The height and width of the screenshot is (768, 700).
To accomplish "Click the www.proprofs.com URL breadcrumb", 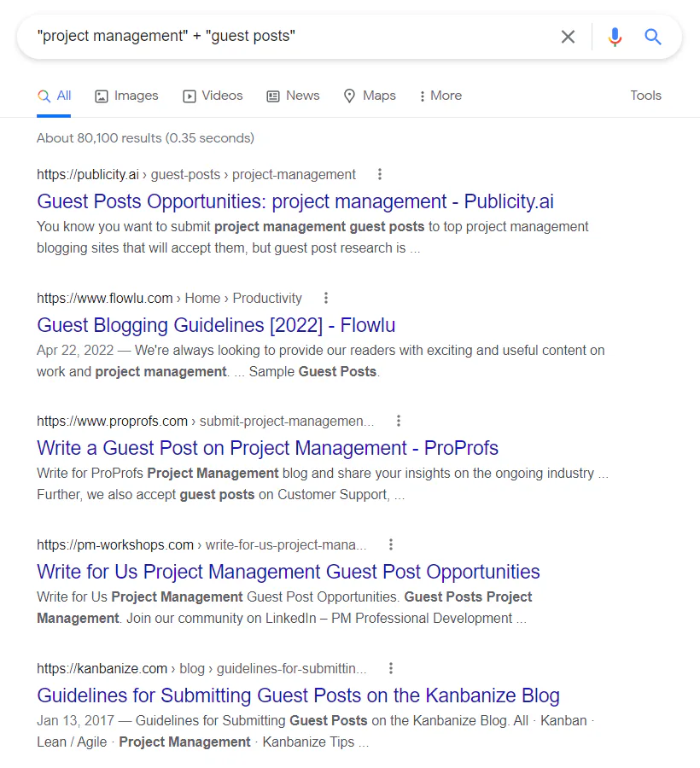I will (x=205, y=422).
